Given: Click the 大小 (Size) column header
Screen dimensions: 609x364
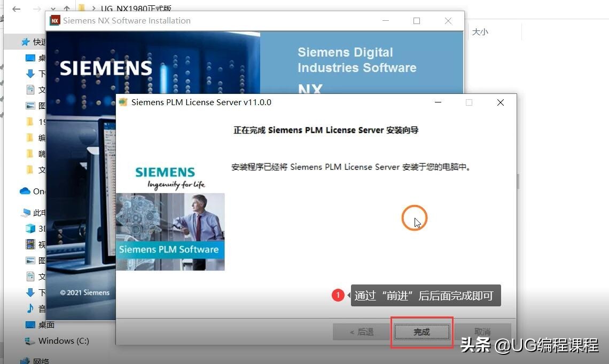Looking at the screenshot, I should pyautogui.click(x=479, y=31).
